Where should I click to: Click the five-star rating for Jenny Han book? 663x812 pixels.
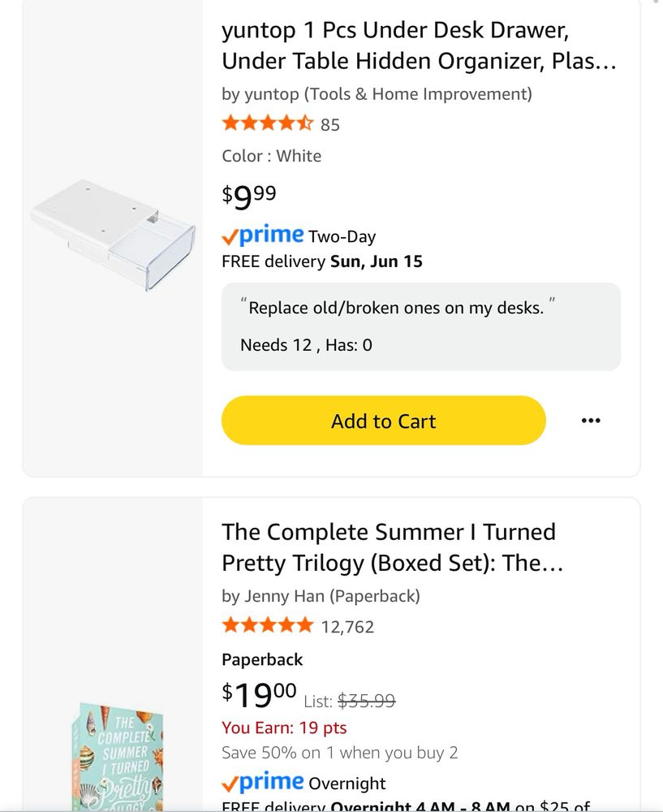tap(267, 625)
